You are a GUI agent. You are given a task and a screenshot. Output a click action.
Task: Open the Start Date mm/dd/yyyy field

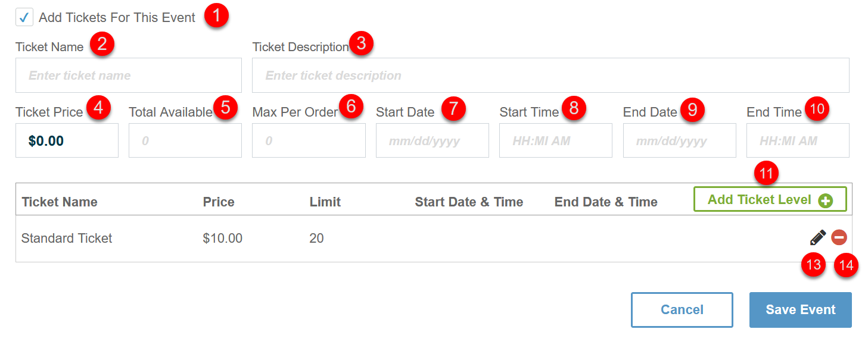[x=433, y=140]
